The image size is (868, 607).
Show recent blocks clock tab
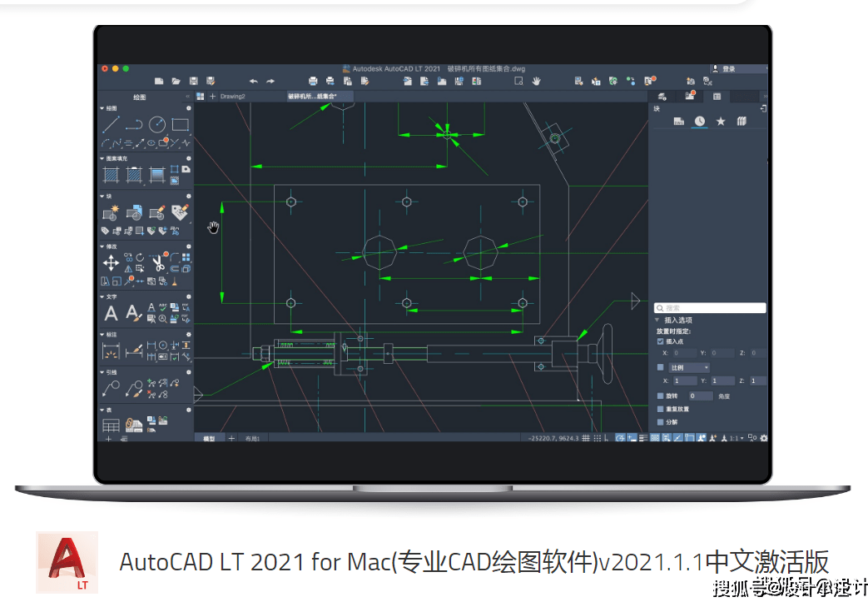[700, 122]
